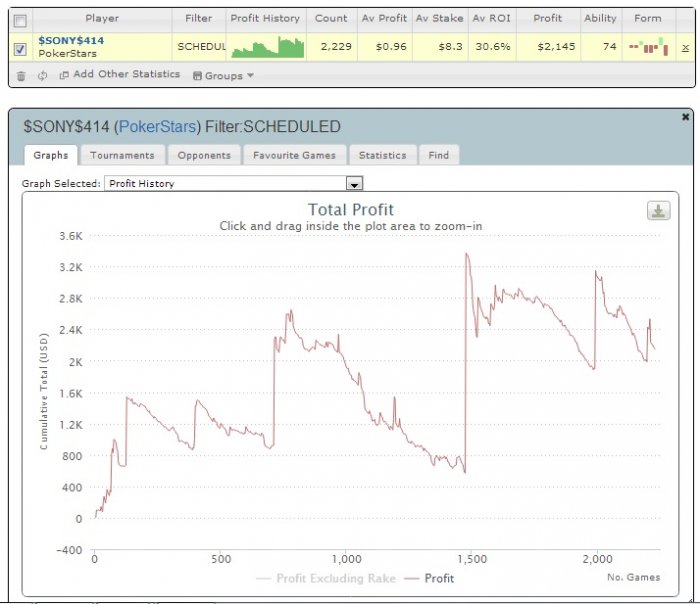This screenshot has height=604, width=700.
Task: Click the $0.96 Av Profit value
Action: tap(391, 46)
